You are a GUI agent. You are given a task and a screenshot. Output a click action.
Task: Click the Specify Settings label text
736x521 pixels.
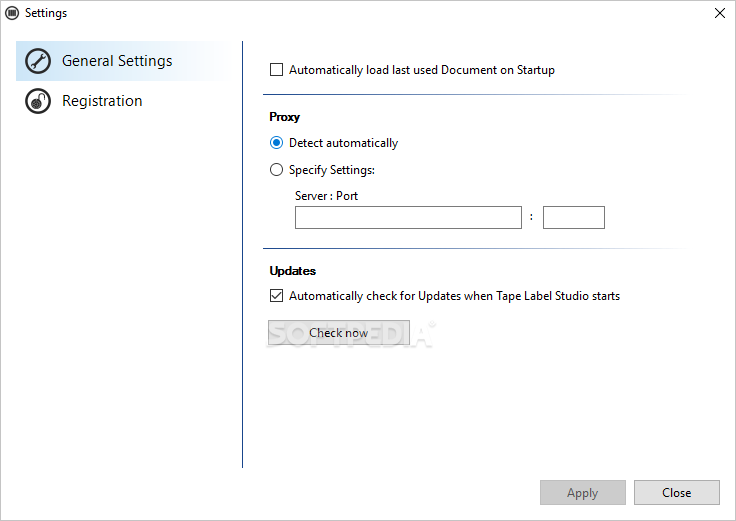pos(332,169)
